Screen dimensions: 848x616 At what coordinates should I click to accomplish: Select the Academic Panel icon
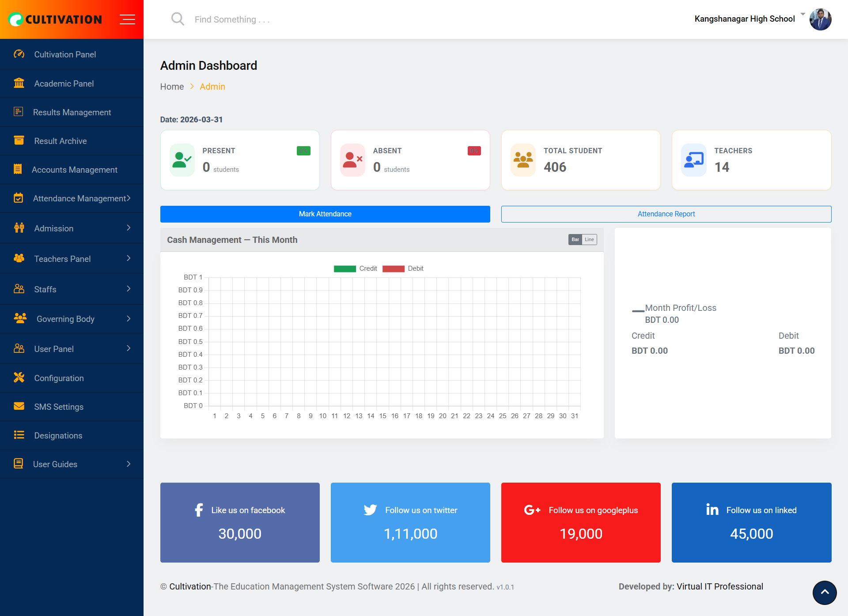point(19,83)
